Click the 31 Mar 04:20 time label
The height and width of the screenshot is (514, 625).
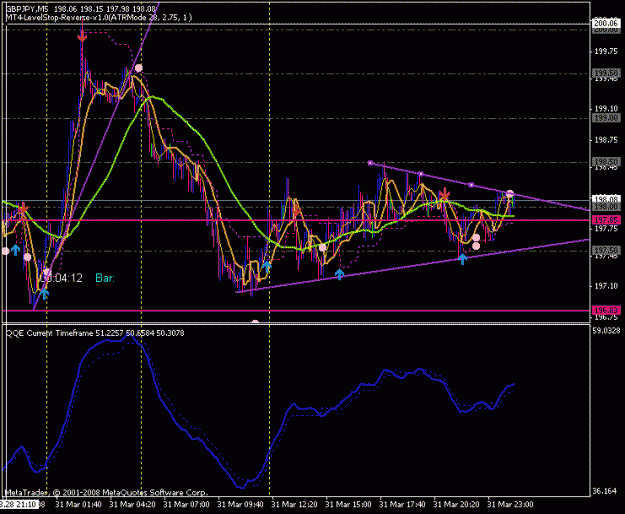point(132,505)
